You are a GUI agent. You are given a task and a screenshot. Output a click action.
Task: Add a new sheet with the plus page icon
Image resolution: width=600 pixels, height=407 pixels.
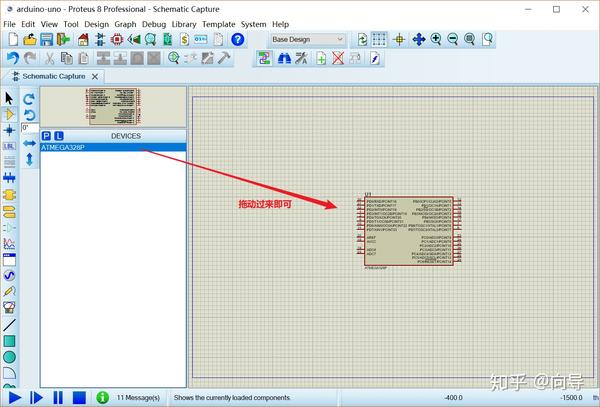[x=321, y=58]
